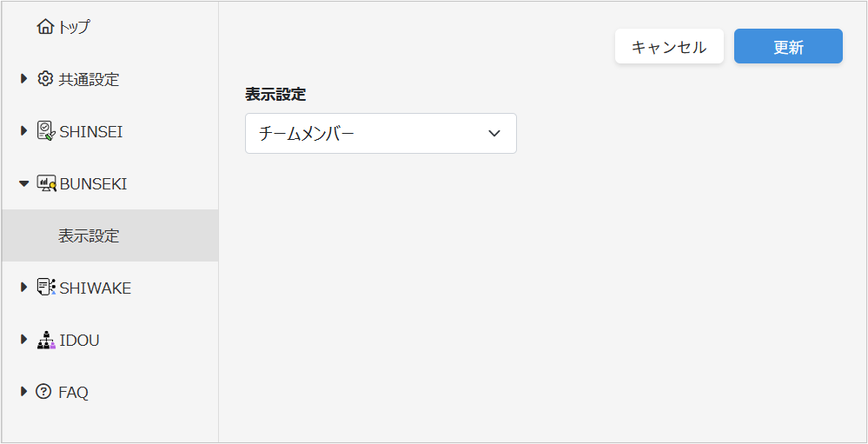This screenshot has width=868, height=444.
Task: Collapse the BUNSEKI section arrow
Action: pyautogui.click(x=24, y=183)
